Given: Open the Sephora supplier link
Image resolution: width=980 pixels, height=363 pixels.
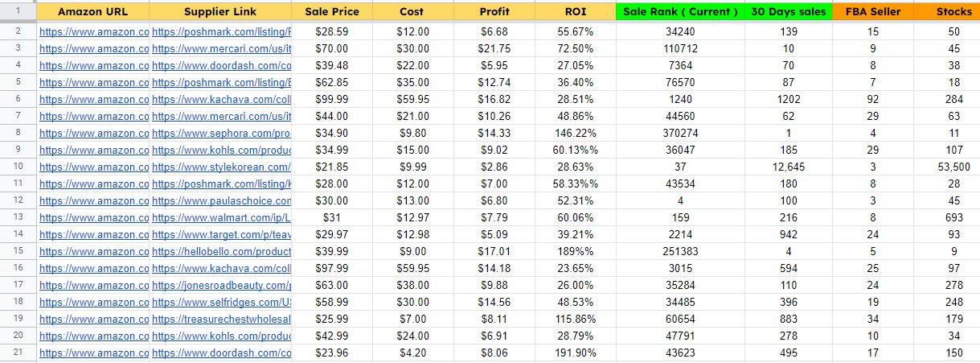Looking at the screenshot, I should pos(221,133).
